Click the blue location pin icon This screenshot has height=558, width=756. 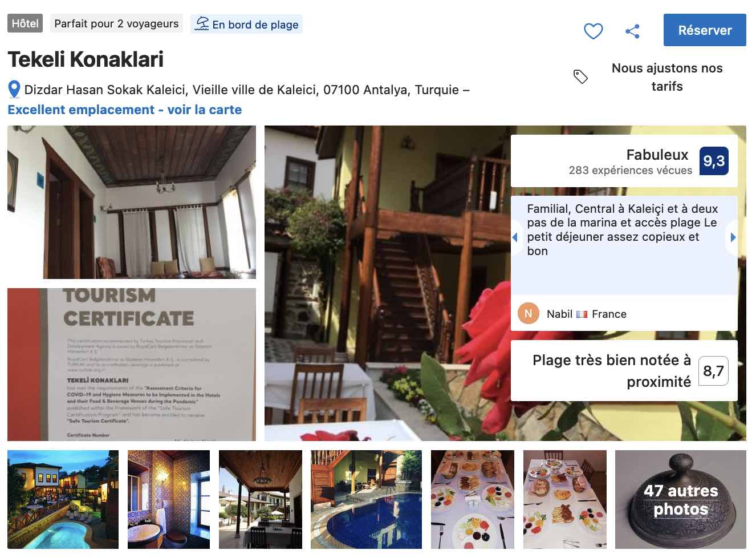point(14,90)
